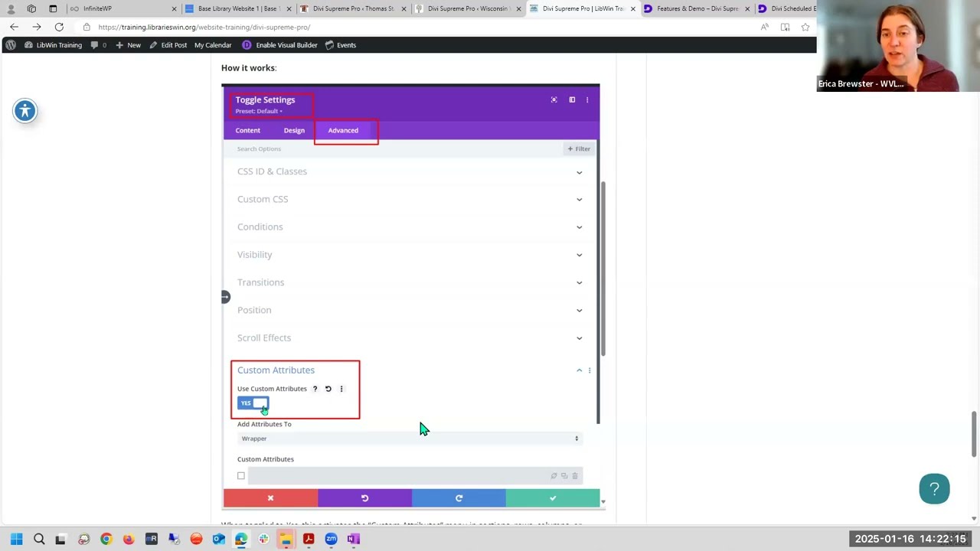Viewport: 980px width, 551px height.
Task: Open the Custom Attributes section options dots
Action: (589, 370)
